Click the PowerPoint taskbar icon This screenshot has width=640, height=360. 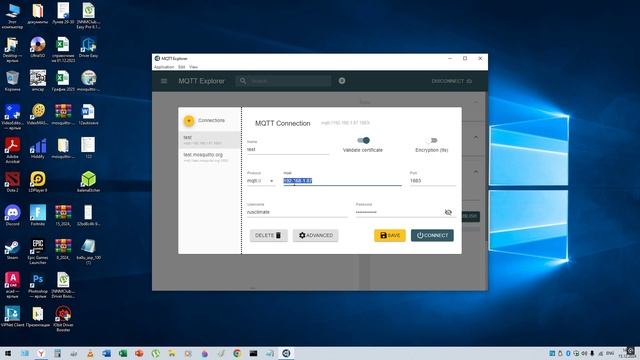coord(139,353)
